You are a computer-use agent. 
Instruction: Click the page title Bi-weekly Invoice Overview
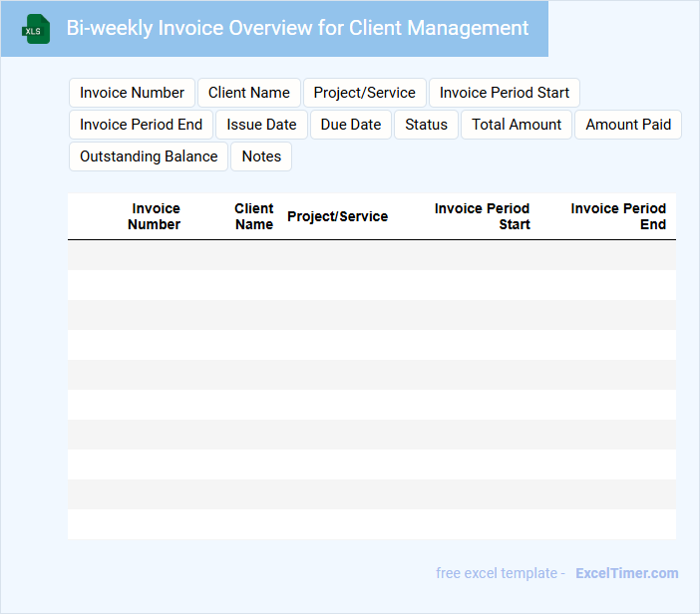tap(297, 28)
